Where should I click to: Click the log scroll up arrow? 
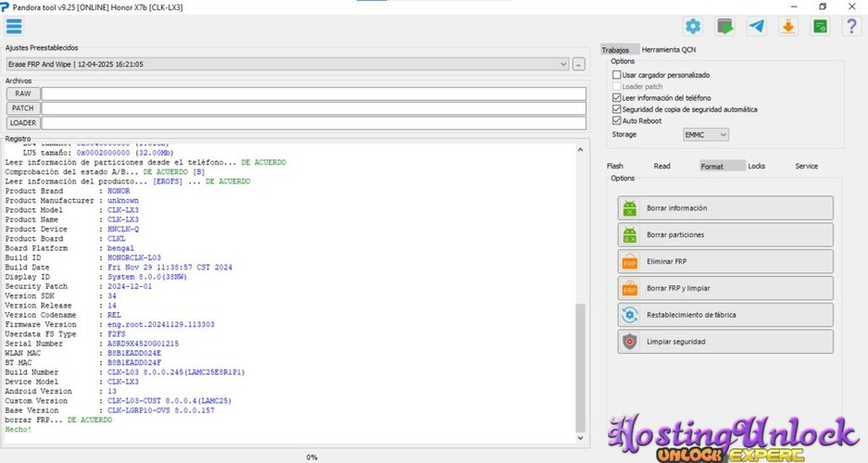pyautogui.click(x=580, y=150)
